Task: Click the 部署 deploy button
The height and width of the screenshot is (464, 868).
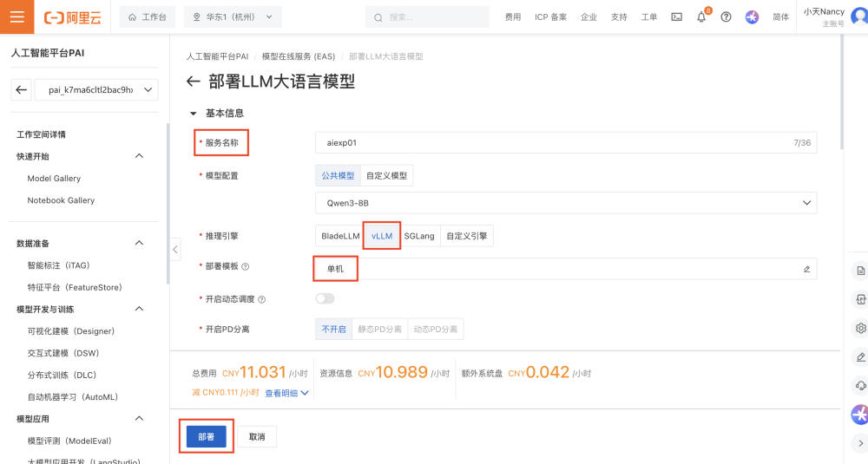Action: pyautogui.click(x=207, y=436)
